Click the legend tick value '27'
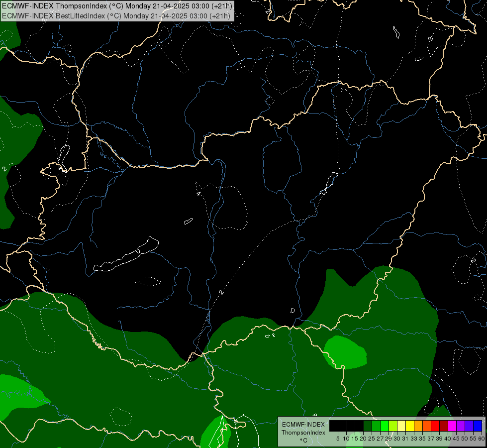Viewport: 487px width, 448px height. click(x=380, y=439)
